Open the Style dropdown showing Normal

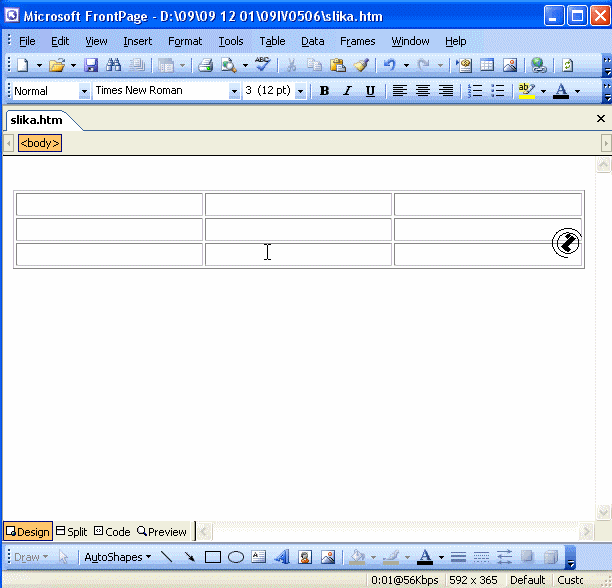pos(84,91)
